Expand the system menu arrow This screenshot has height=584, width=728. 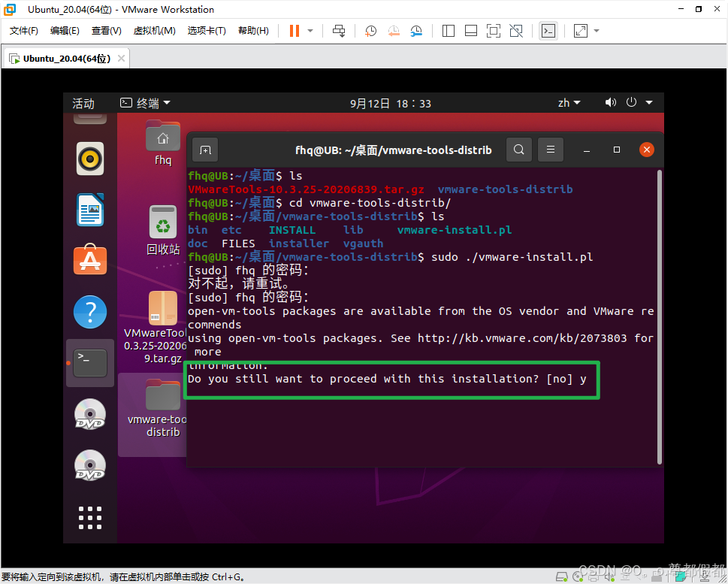(649, 102)
